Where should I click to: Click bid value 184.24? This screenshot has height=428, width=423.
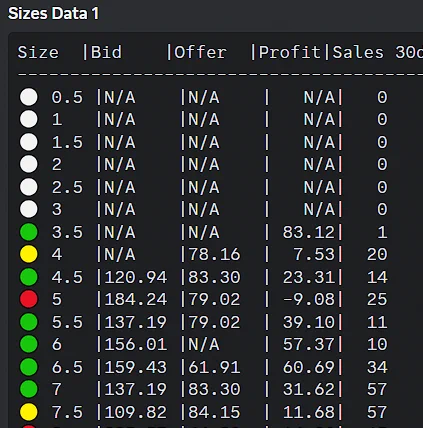pyautogui.click(x=135, y=299)
